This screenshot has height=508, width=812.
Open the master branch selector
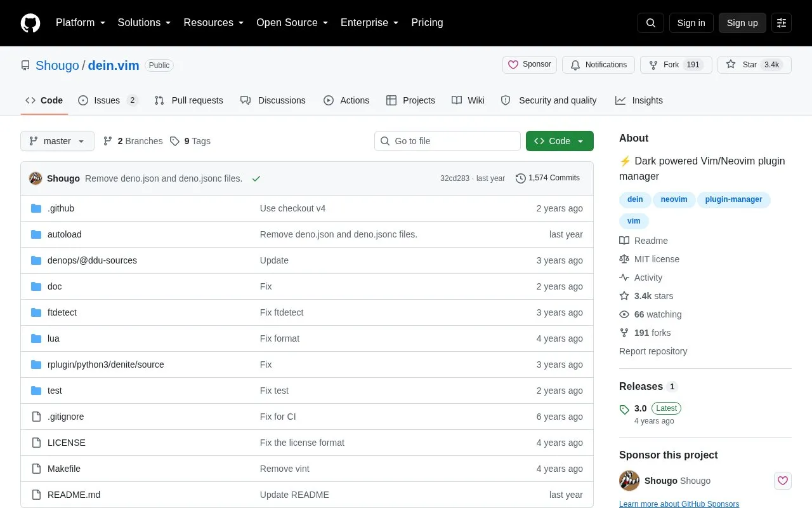point(57,141)
